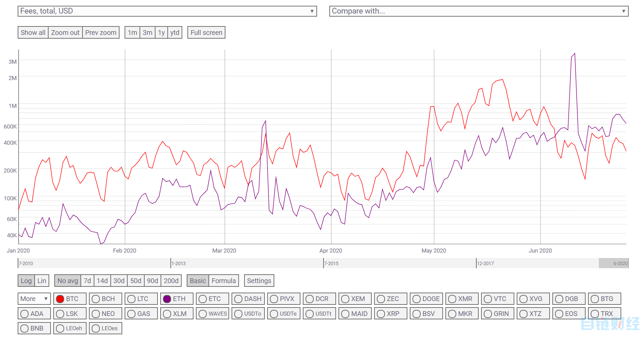This screenshot has width=644, height=337.
Task: Enable the BNB series
Action: [x=34, y=328]
